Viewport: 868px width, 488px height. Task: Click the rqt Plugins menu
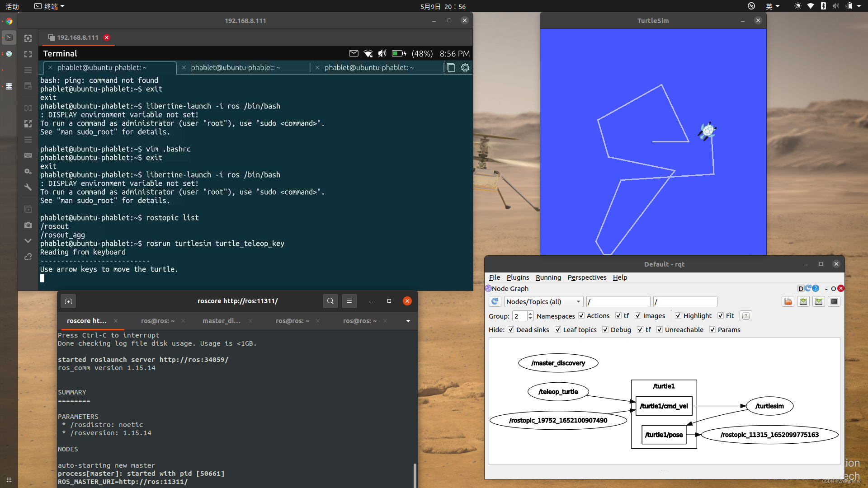tap(518, 277)
